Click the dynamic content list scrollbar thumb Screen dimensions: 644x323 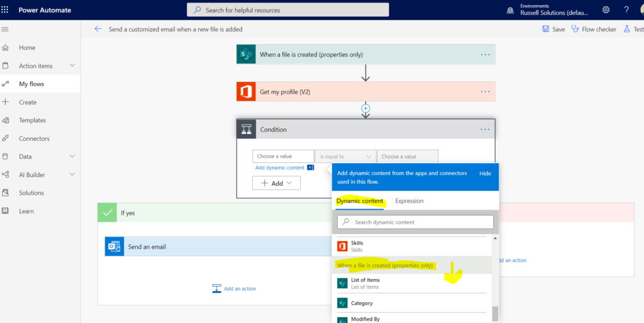pos(495,314)
